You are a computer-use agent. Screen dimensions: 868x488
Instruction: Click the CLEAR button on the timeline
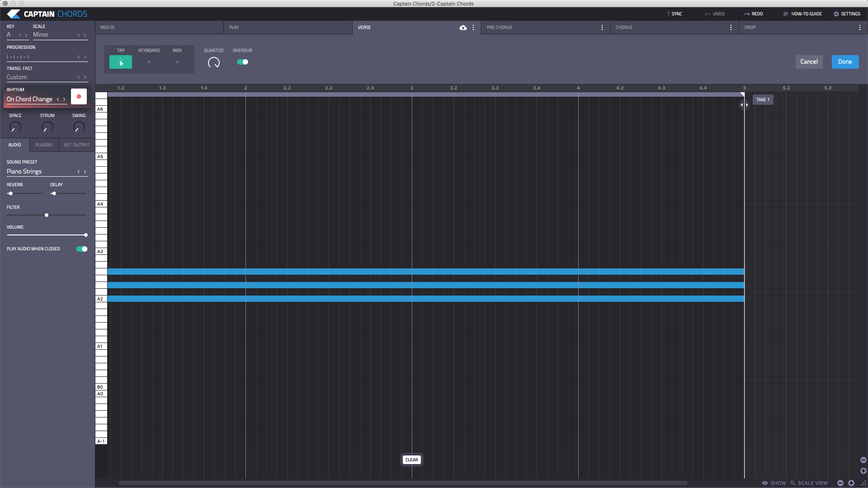click(x=411, y=460)
